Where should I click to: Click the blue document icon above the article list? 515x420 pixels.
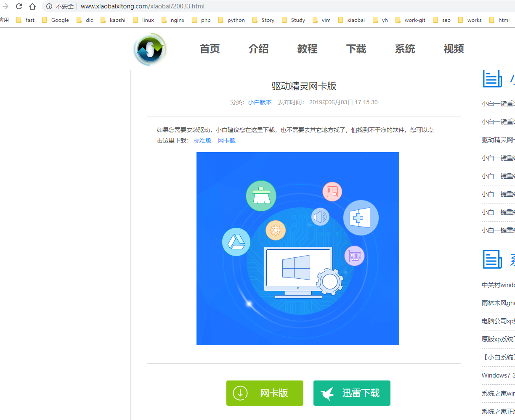(492, 79)
